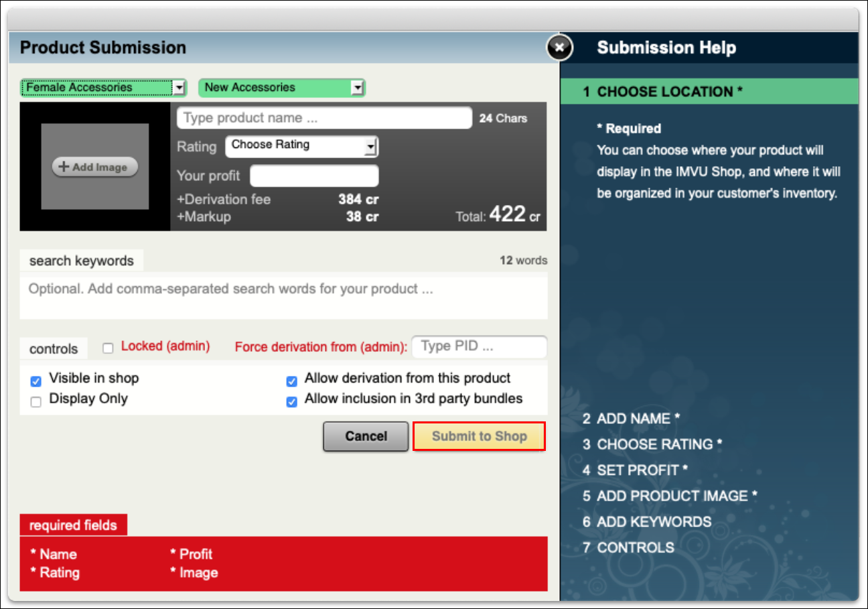Open the Add Keywords help step
868x609 pixels.
coord(646,522)
